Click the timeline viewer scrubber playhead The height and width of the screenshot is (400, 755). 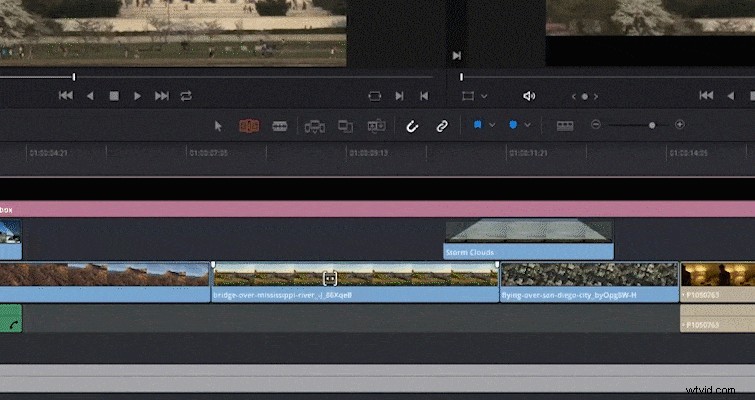click(x=461, y=77)
